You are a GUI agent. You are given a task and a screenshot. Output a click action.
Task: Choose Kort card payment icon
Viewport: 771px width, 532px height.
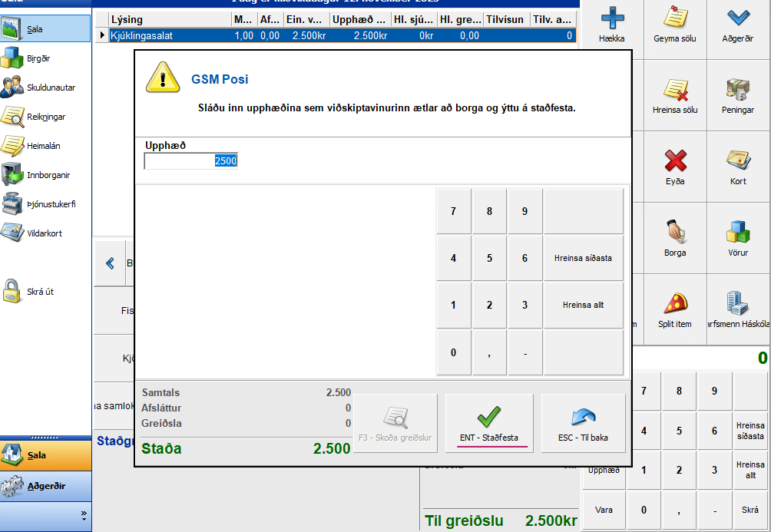point(737,162)
